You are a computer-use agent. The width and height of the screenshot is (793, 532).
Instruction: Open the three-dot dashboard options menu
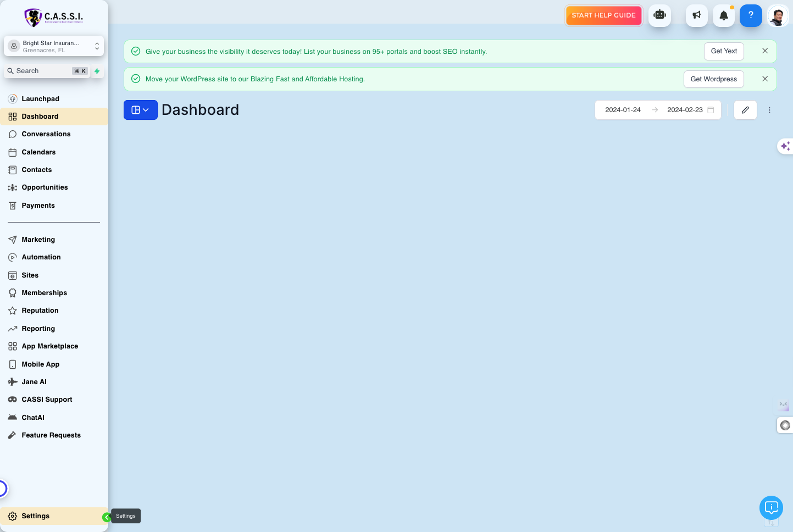click(x=769, y=110)
